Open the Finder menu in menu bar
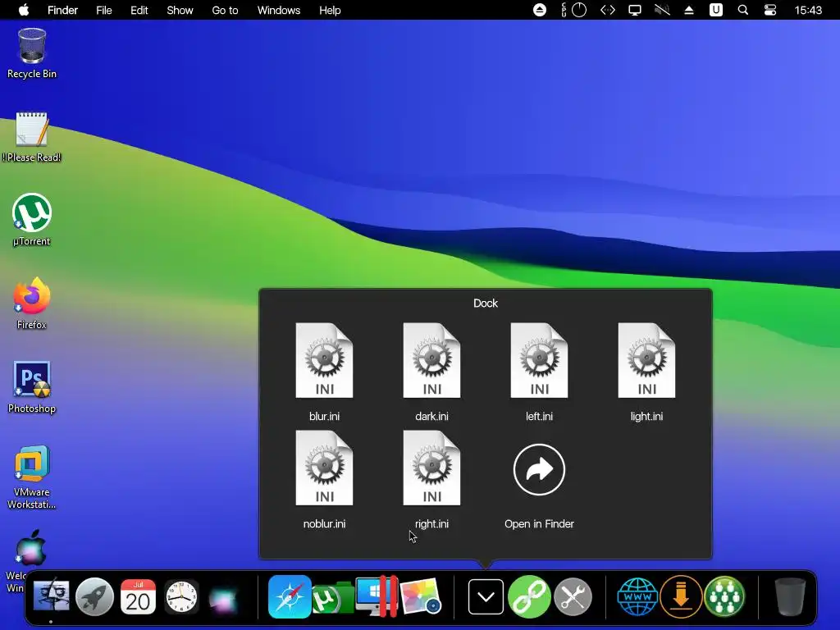This screenshot has width=840, height=630. click(62, 10)
